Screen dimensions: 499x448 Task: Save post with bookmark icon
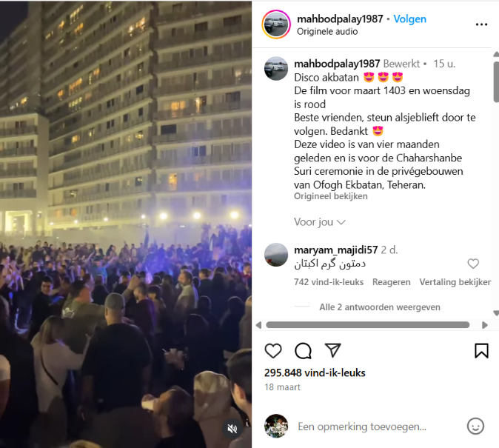pos(481,350)
